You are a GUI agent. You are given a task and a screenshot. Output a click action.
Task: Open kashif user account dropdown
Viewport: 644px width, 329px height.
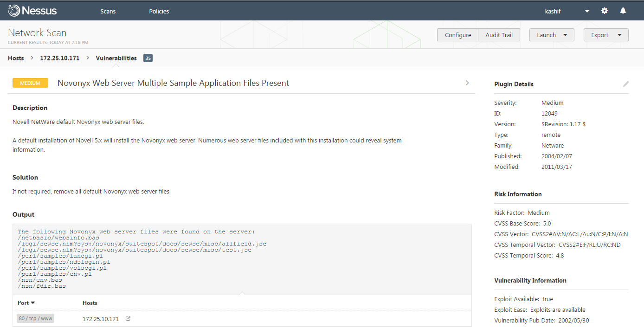[x=567, y=11]
